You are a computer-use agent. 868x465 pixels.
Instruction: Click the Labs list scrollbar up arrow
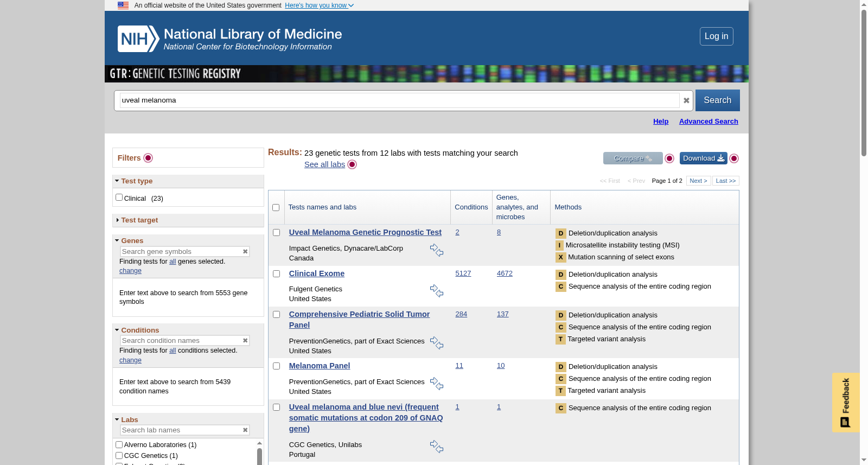click(x=259, y=443)
